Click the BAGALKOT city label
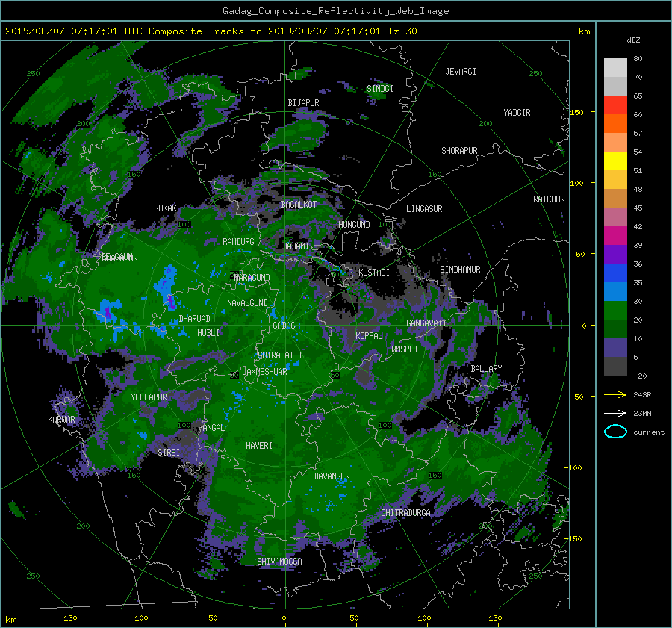 tap(299, 205)
